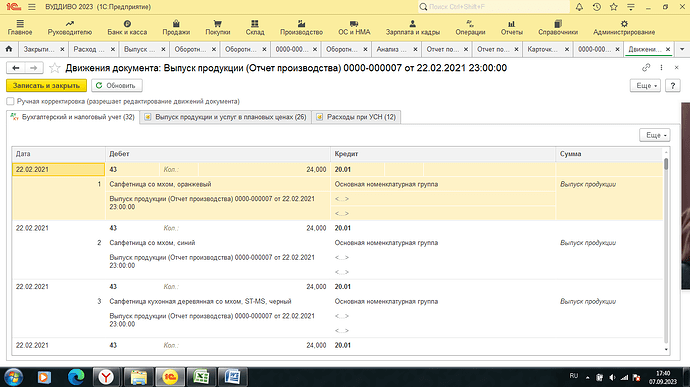The image size is (690, 387).
Task: Copy link to document icon
Action: coord(646,68)
